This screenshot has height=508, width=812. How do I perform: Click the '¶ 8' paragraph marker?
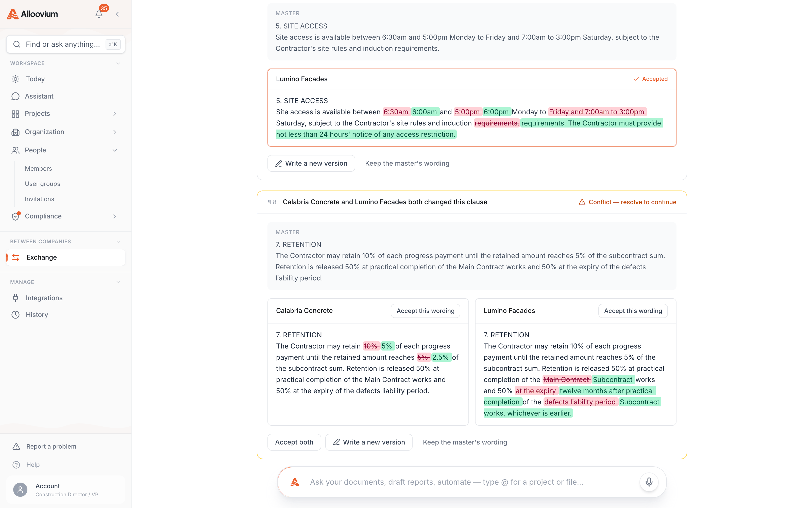[x=272, y=202]
